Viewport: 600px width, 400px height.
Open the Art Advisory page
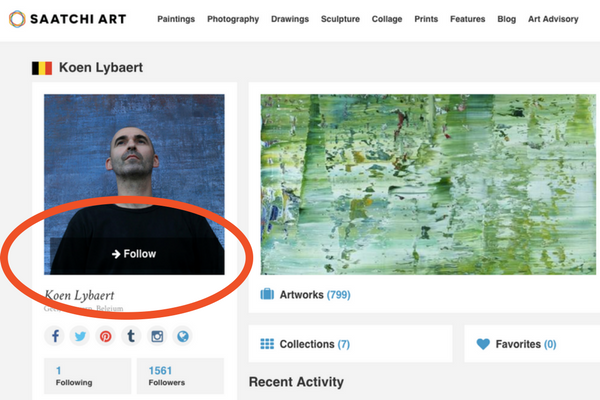[553, 19]
